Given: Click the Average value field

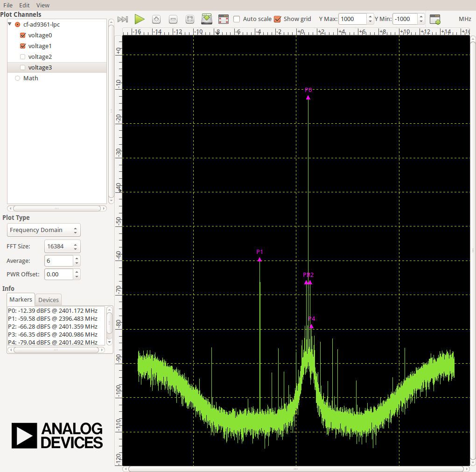Looking at the screenshot, I should (59, 261).
